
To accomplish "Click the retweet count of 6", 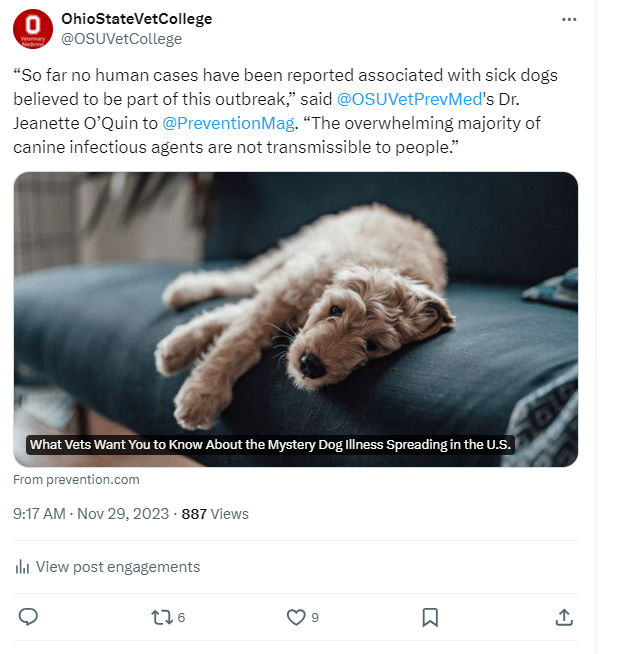I will 181,618.
